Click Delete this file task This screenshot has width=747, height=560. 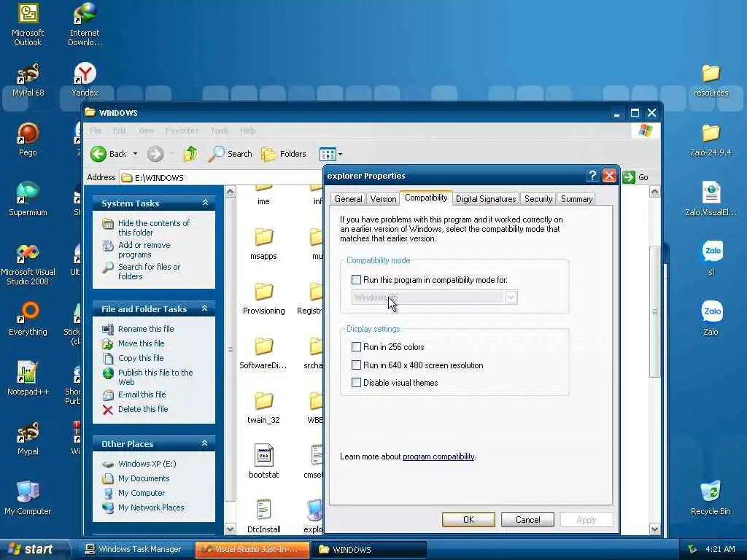143,409
